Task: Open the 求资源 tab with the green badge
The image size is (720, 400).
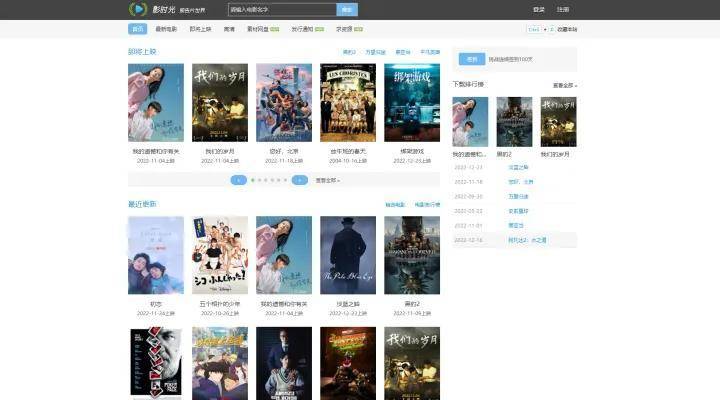Action: pyautogui.click(x=349, y=29)
